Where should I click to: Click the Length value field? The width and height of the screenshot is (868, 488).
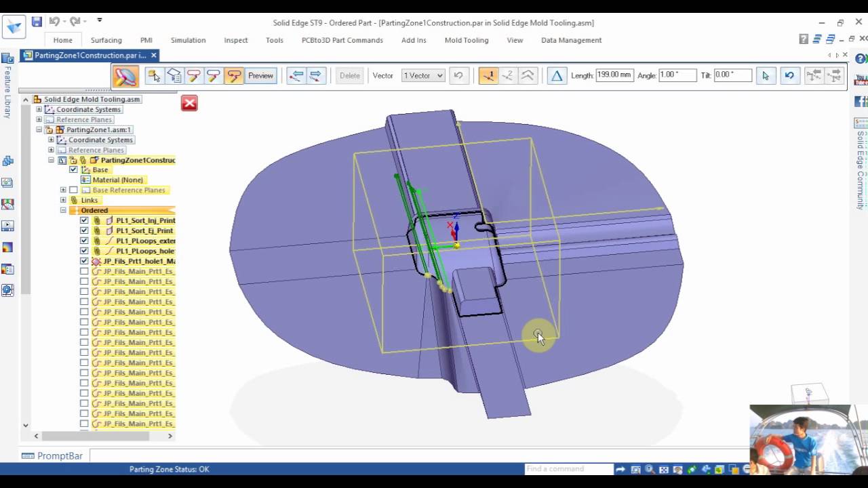click(x=614, y=75)
